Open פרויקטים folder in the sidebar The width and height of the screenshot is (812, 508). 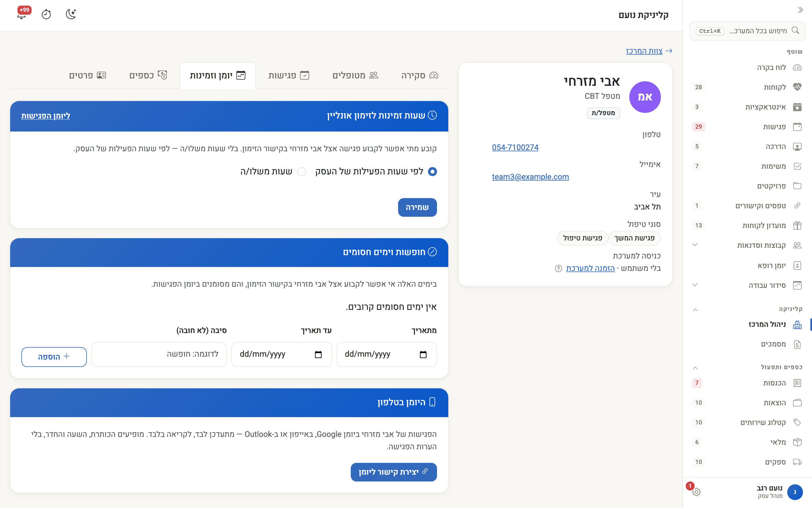coord(747,186)
